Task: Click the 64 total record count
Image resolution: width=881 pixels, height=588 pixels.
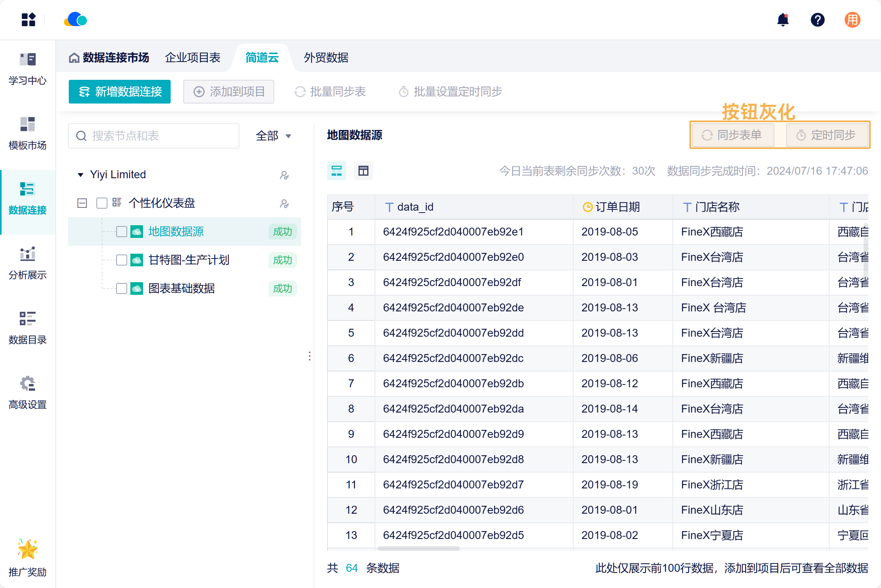Action: [352, 568]
